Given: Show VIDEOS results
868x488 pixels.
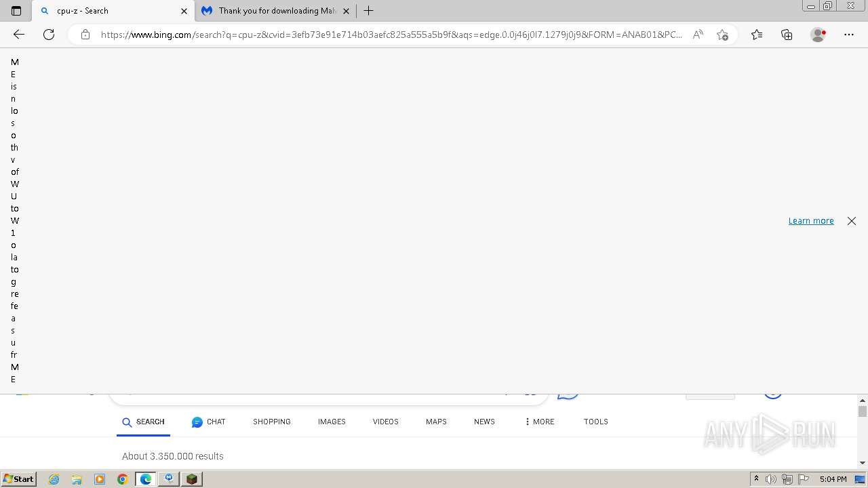Looking at the screenshot, I should pyautogui.click(x=386, y=422).
